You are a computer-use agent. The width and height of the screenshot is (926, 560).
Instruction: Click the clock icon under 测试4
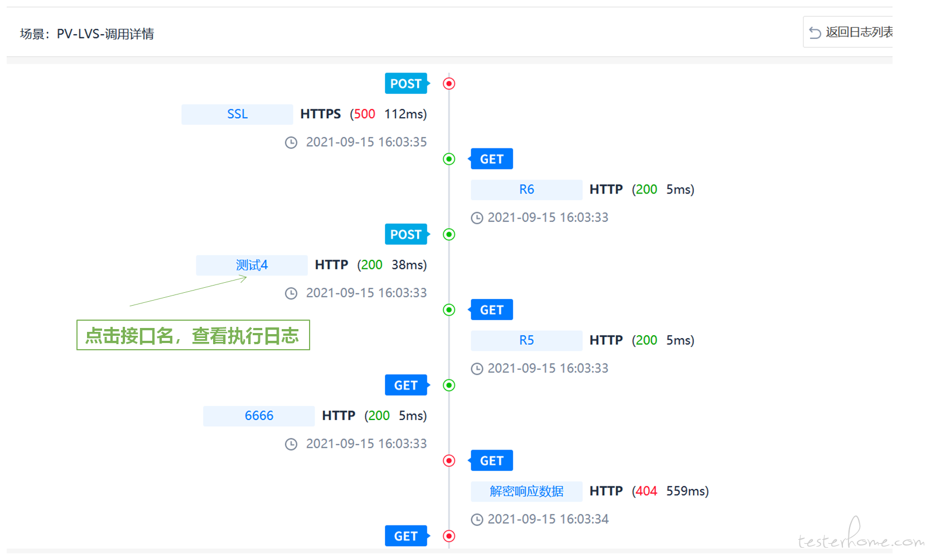coord(291,293)
